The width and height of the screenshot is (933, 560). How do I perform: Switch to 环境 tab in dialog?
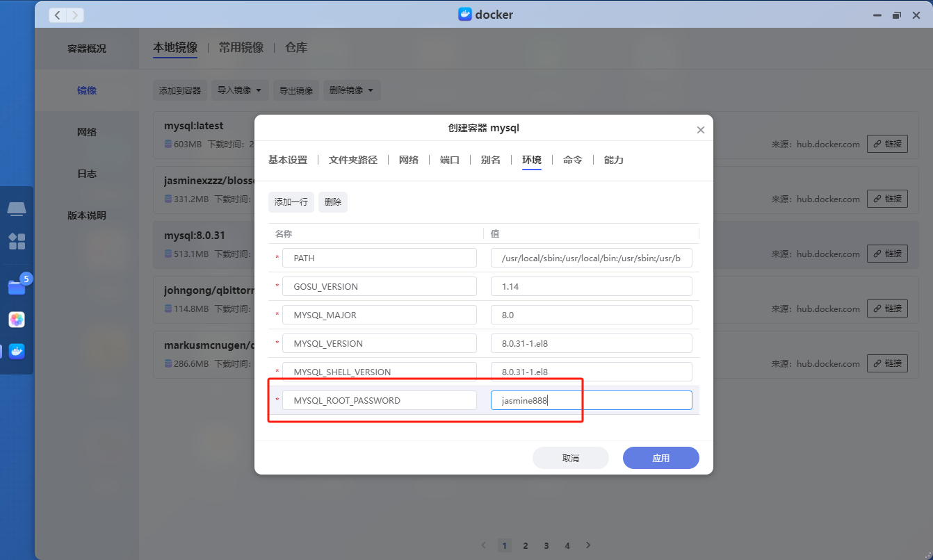coord(532,160)
